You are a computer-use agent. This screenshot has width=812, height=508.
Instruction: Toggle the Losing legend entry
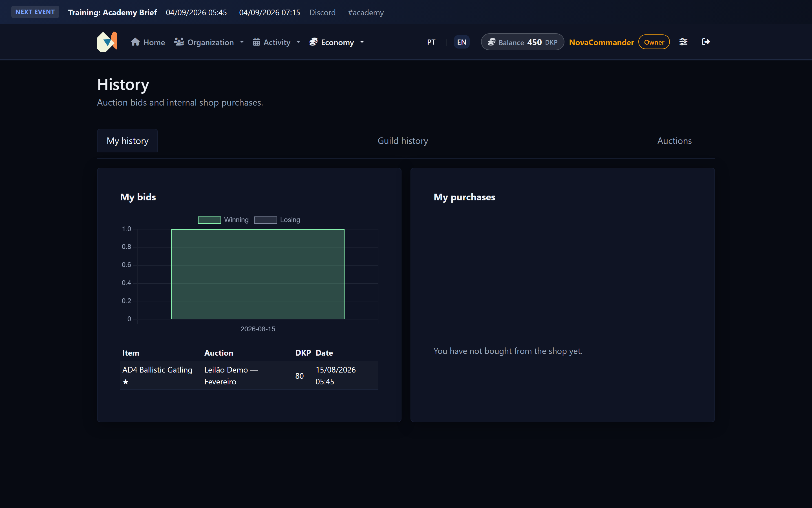point(277,220)
